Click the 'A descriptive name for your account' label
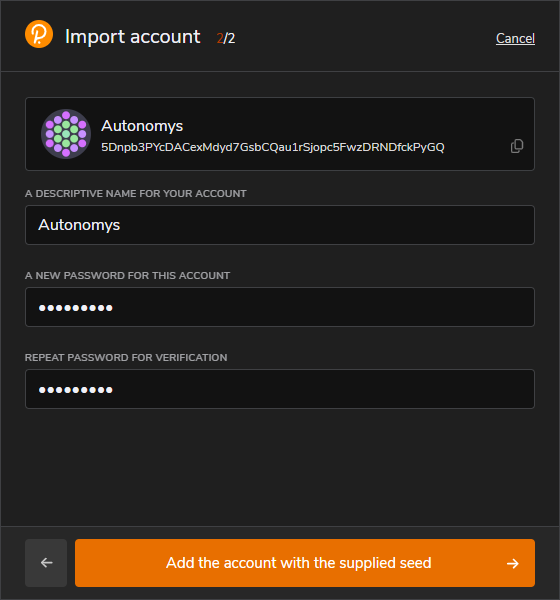 click(x=136, y=194)
